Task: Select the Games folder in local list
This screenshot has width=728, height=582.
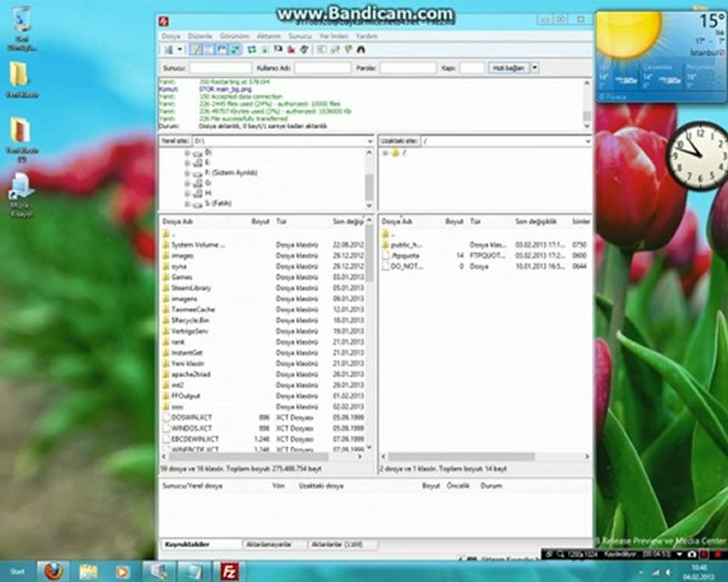Action: [181, 277]
